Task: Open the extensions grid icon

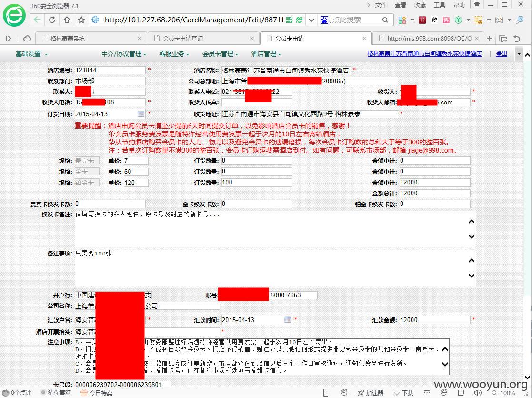Action: click(x=402, y=20)
